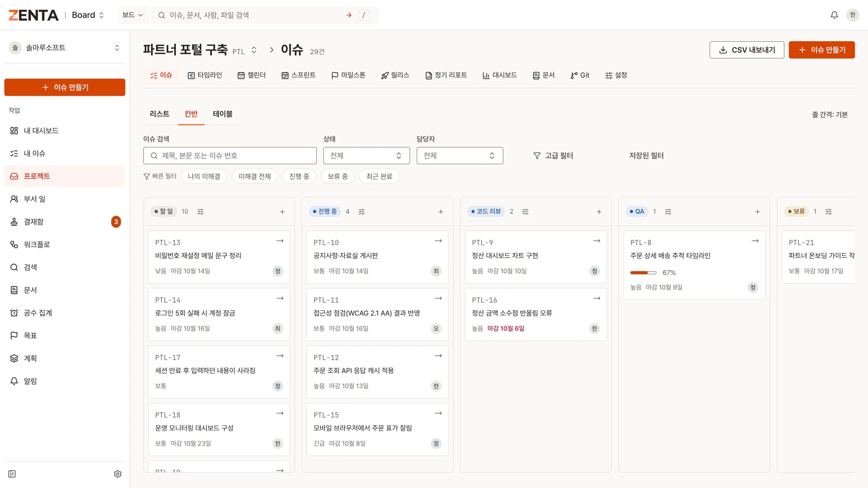Viewport: 868px width, 488px height.
Task: Open 고급 필터
Action: tap(553, 155)
